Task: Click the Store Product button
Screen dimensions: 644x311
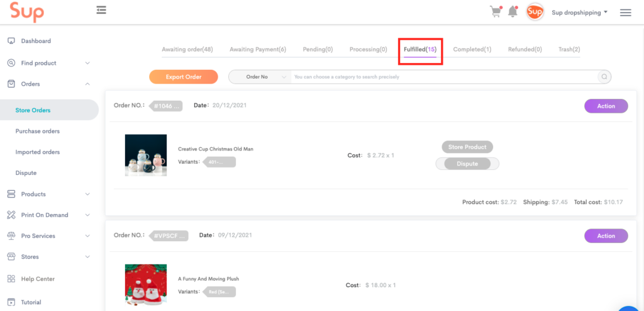Action: point(467,147)
